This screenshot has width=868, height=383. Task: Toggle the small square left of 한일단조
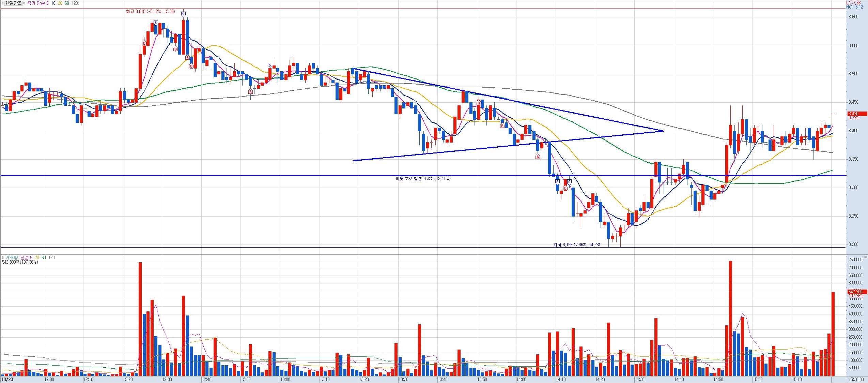(x=3, y=3)
